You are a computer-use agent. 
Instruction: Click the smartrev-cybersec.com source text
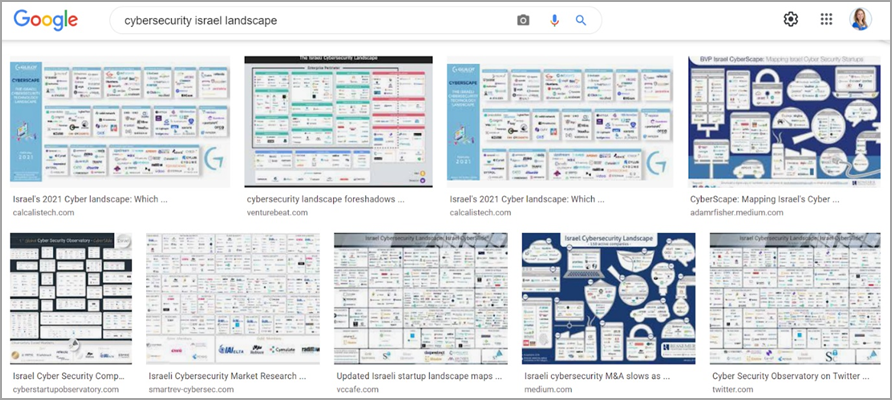coord(191,390)
